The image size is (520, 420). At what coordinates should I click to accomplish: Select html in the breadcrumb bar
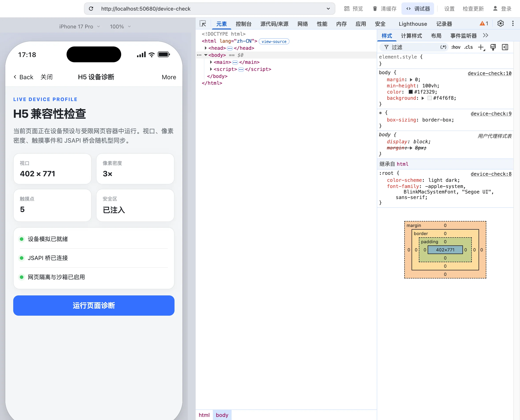pos(204,415)
